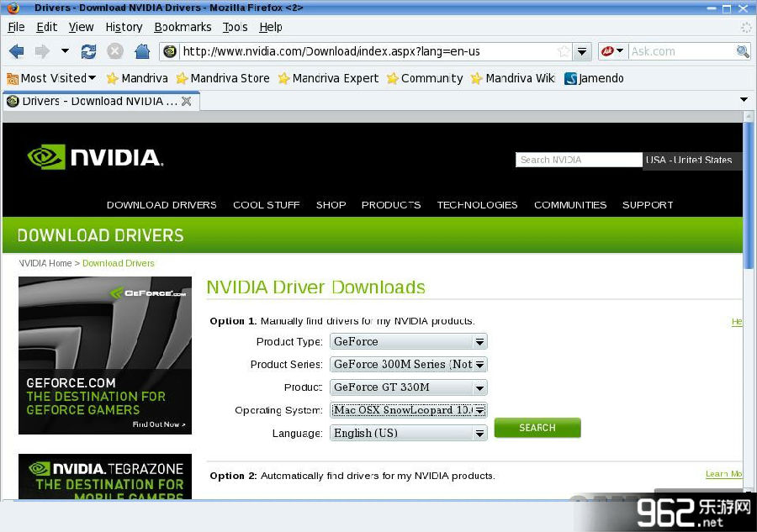Screen dimensions: 757x532
Task: Click the Ask.com search field
Action: 681,51
